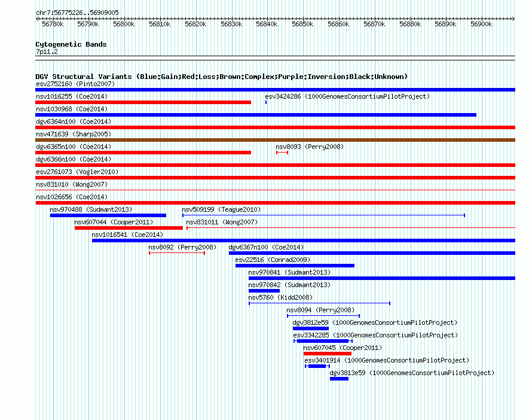The width and height of the screenshot is (532, 420).
Task: Open nsv970488 (Sudmant2013) variant label
Action: click(91, 209)
